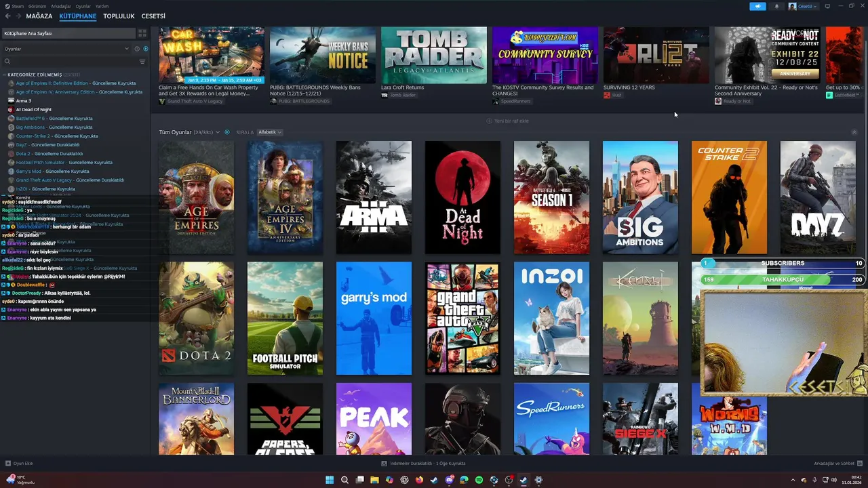Open advanced filter options icon in sidebar
Image resolution: width=868 pixels, height=488 pixels.
point(142,62)
